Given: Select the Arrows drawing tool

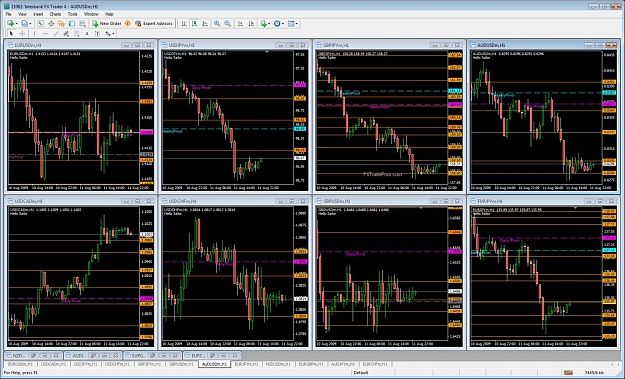Looking at the screenshot, I should [108, 33].
